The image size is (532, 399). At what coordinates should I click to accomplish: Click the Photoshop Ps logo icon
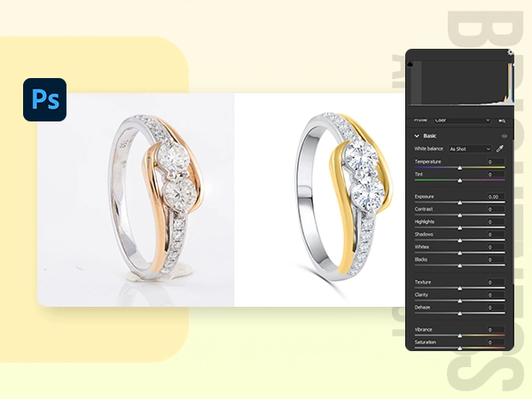tap(45, 99)
